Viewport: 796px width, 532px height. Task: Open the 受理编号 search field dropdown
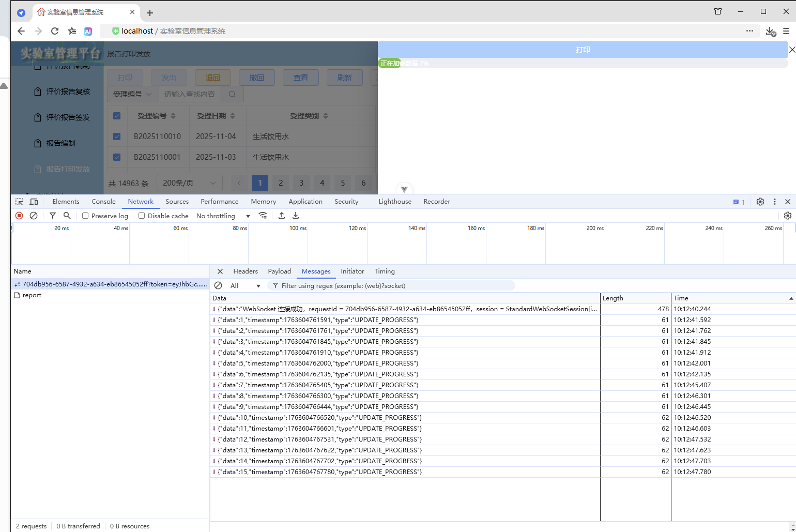[x=132, y=94]
